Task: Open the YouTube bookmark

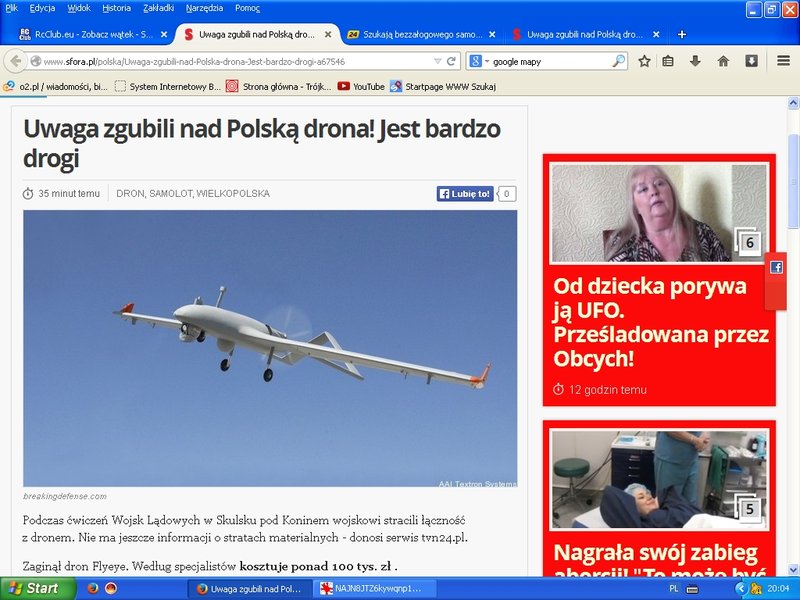Action: pos(361,87)
